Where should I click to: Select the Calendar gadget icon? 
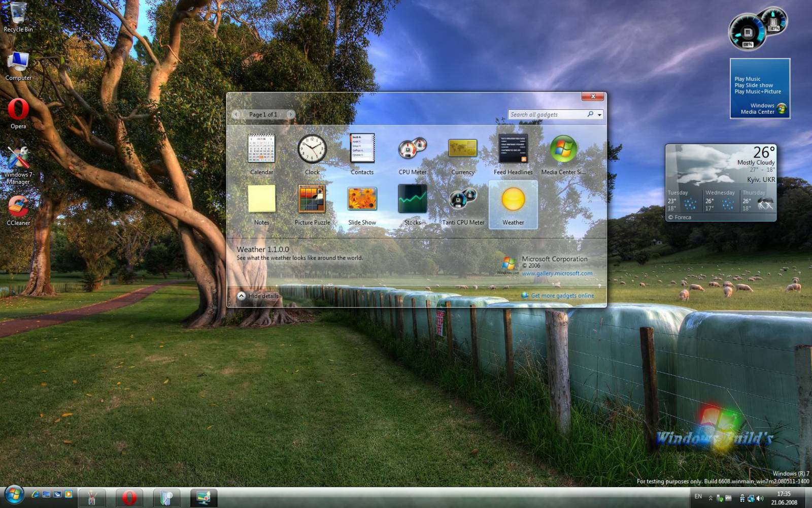point(261,148)
